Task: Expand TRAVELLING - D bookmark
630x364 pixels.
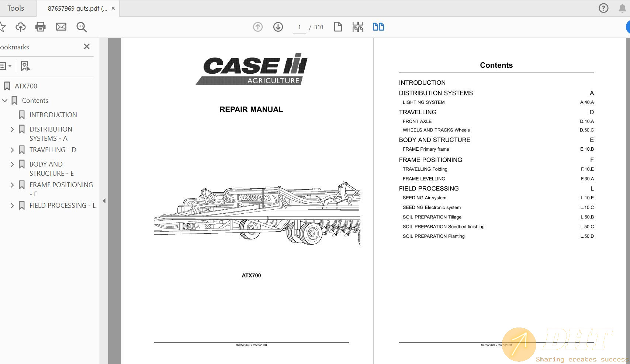Action: click(12, 150)
